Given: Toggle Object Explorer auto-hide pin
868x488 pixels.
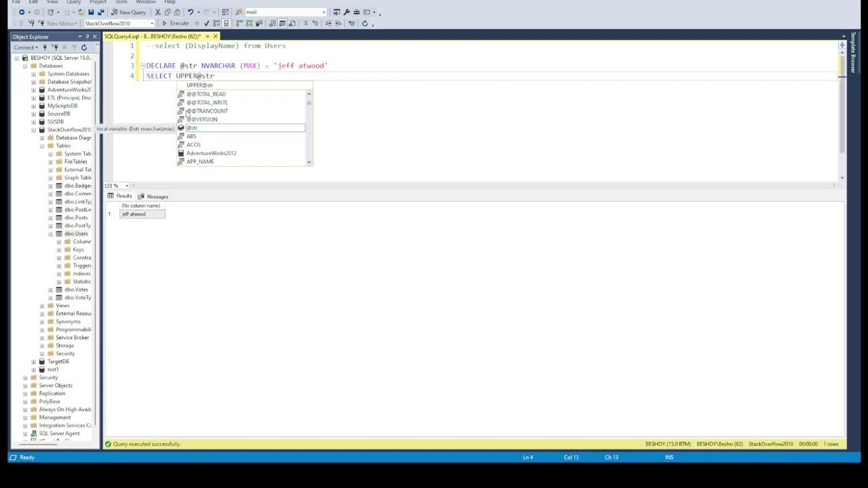Looking at the screenshot, I should (x=87, y=37).
